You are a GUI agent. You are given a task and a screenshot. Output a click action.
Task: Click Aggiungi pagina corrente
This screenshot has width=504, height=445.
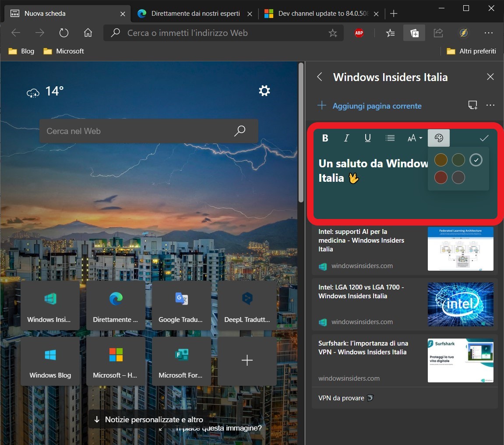click(x=369, y=106)
